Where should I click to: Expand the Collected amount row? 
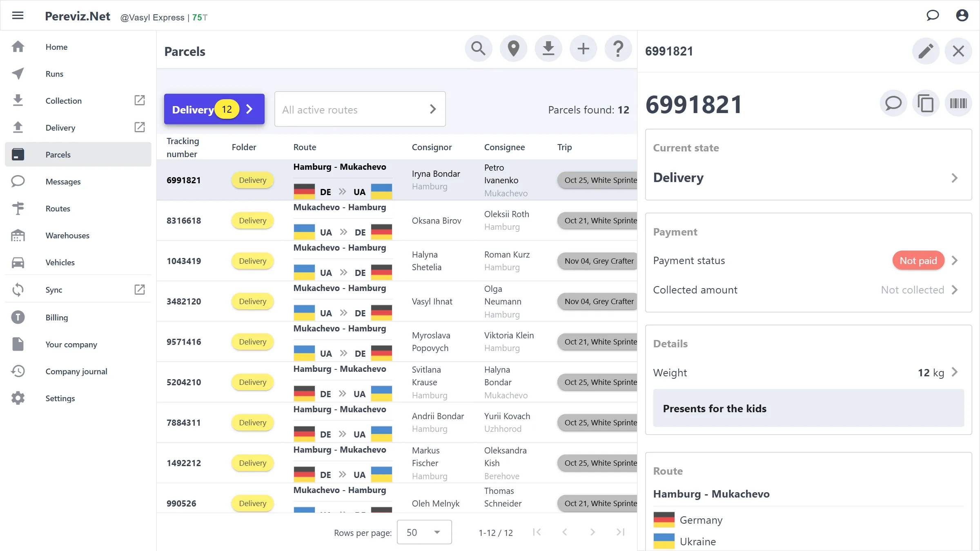tap(808, 290)
